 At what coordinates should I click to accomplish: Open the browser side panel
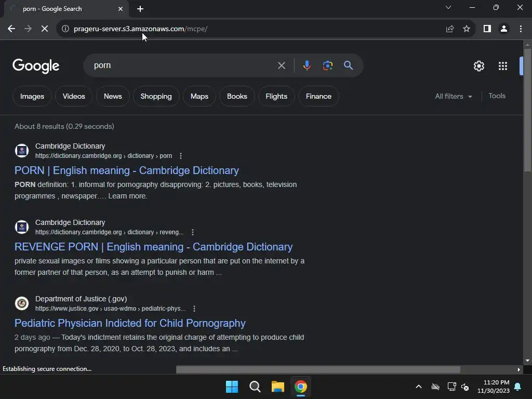point(487,29)
